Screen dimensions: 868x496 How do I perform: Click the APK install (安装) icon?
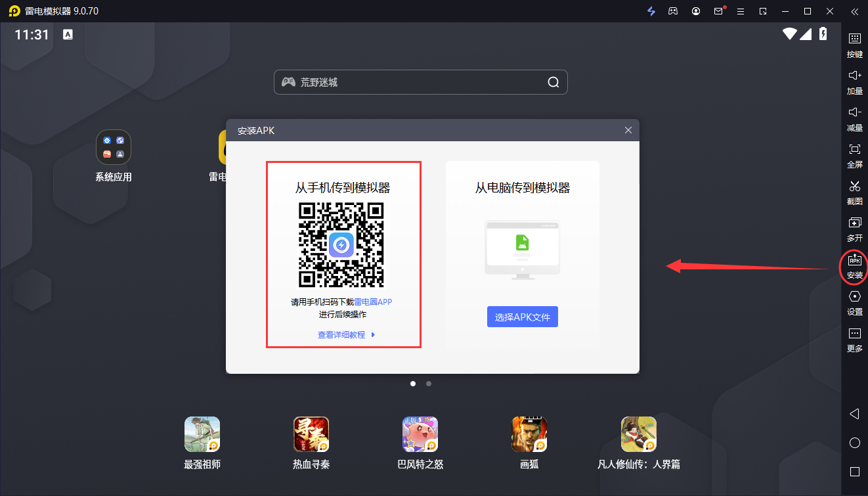click(854, 260)
